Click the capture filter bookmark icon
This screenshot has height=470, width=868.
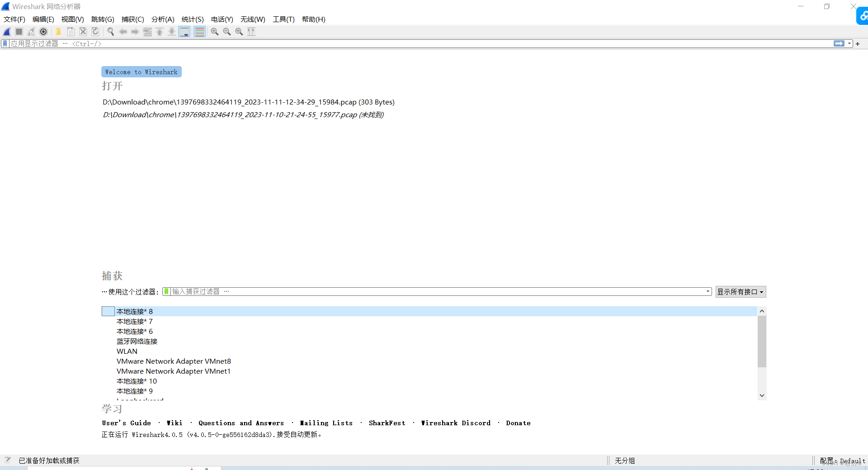(x=166, y=292)
